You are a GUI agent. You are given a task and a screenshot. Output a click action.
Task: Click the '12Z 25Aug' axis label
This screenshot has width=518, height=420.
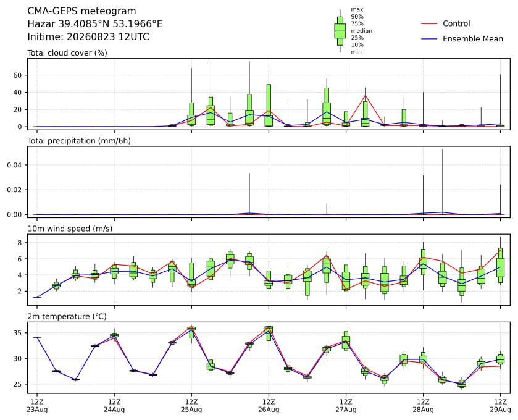coord(191,406)
